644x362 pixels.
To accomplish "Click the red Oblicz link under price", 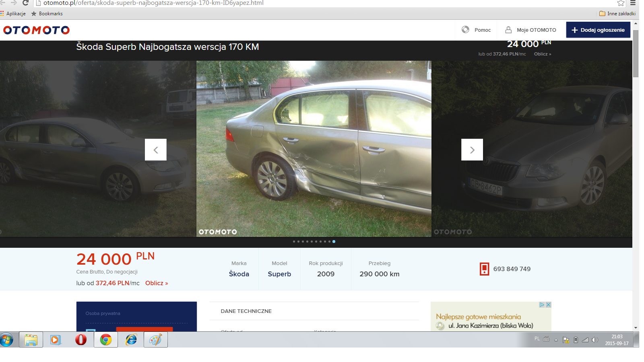I will pos(157,283).
